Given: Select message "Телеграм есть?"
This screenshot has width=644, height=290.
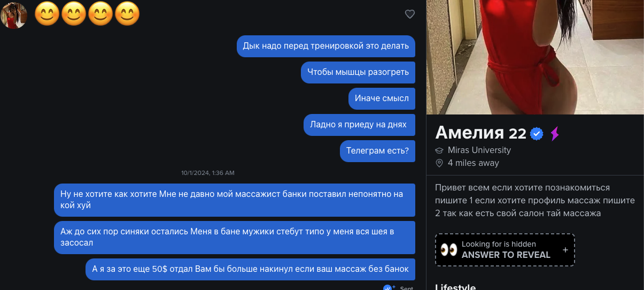Looking at the screenshot, I should [x=377, y=151].
